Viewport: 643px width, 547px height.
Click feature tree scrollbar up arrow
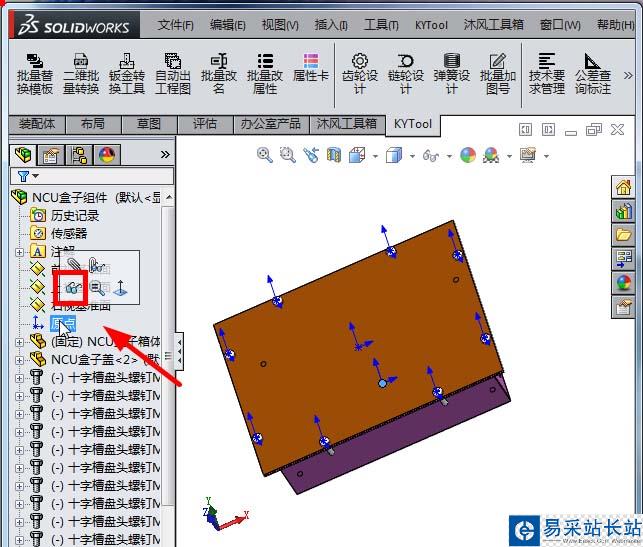click(169, 197)
